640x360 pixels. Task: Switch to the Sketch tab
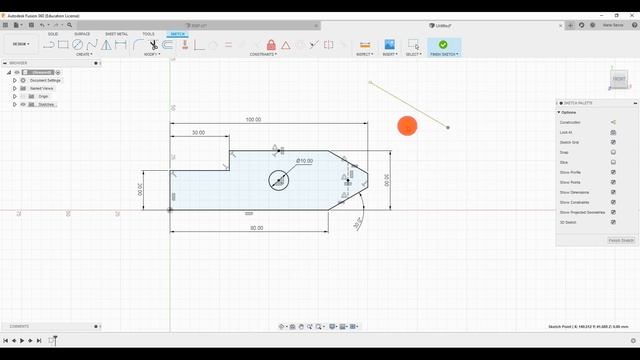(177, 34)
